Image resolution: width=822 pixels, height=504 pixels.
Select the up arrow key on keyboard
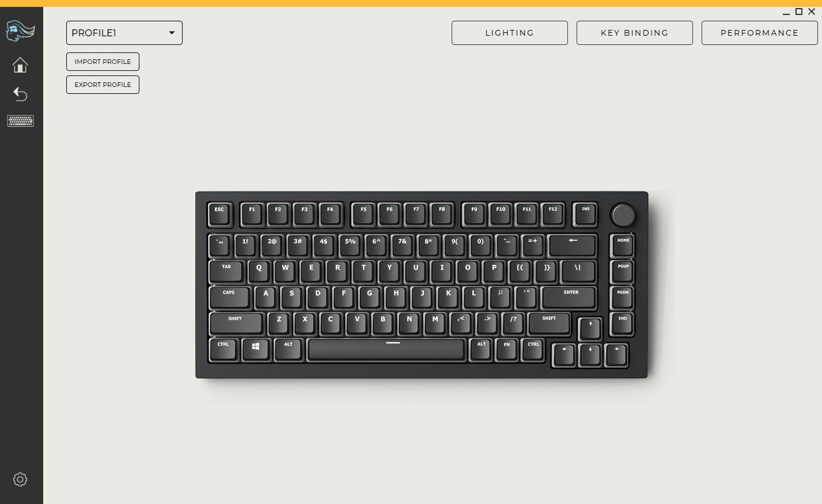590,328
